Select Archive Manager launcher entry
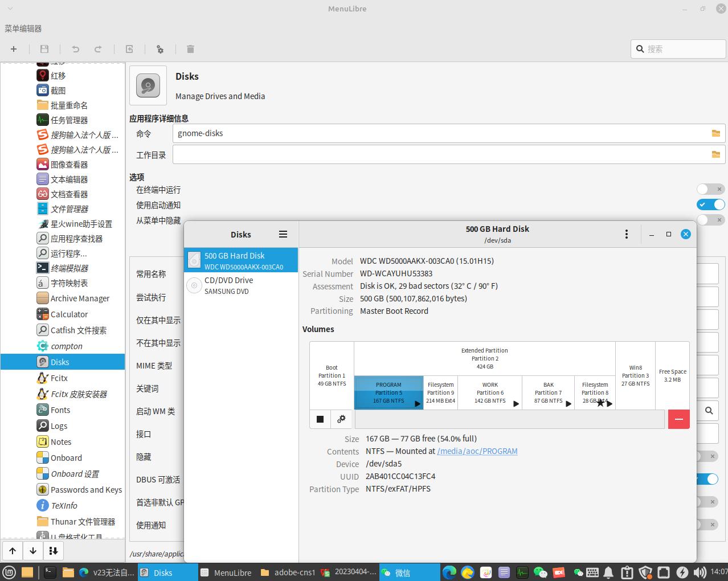 [63, 298]
